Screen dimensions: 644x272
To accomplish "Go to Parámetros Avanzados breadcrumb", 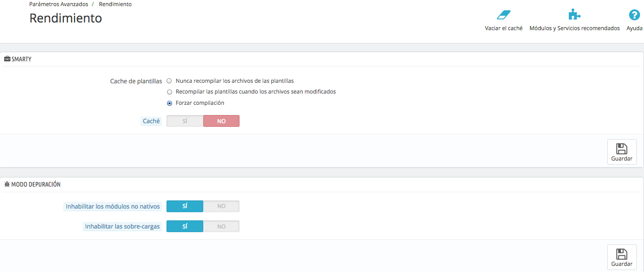I will 58,4.
